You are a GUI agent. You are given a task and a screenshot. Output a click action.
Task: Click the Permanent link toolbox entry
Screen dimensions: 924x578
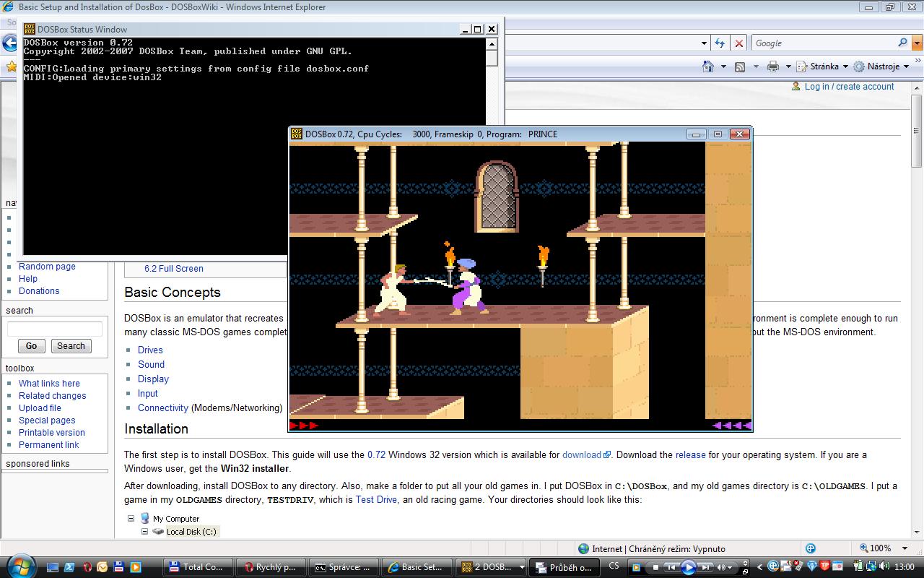tap(48, 445)
